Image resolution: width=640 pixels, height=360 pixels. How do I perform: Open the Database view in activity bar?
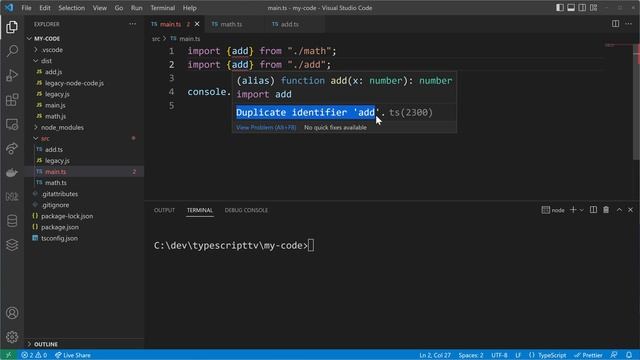12,221
